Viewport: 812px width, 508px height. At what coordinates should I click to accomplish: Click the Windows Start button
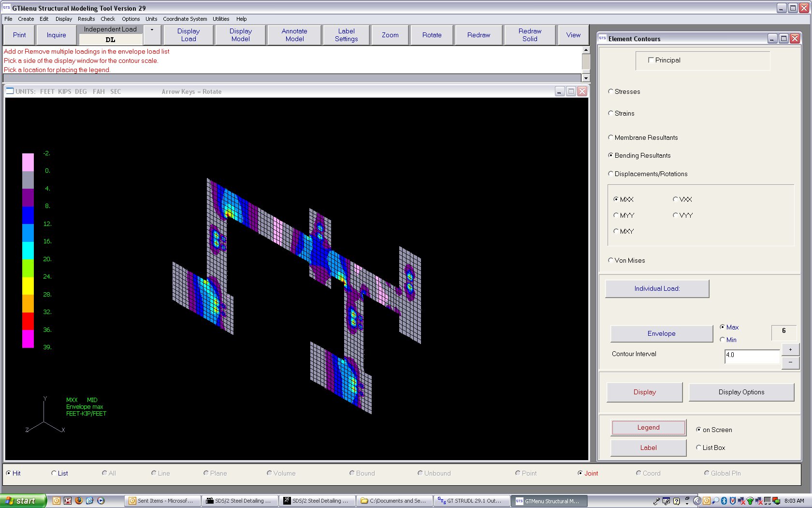pos(23,501)
